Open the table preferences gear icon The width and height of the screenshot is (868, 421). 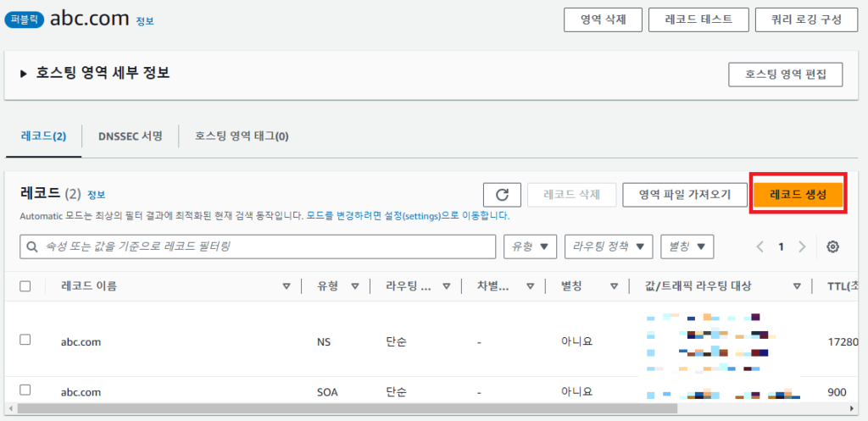pyautogui.click(x=832, y=247)
